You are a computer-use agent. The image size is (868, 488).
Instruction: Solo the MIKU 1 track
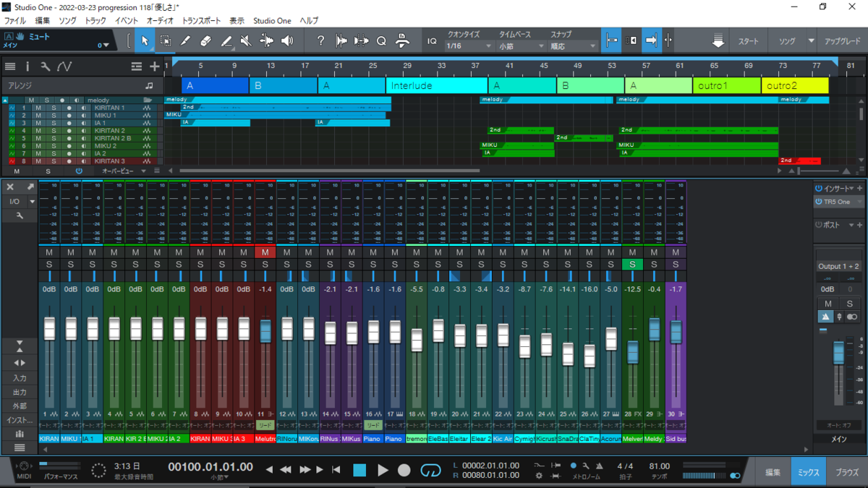53,115
